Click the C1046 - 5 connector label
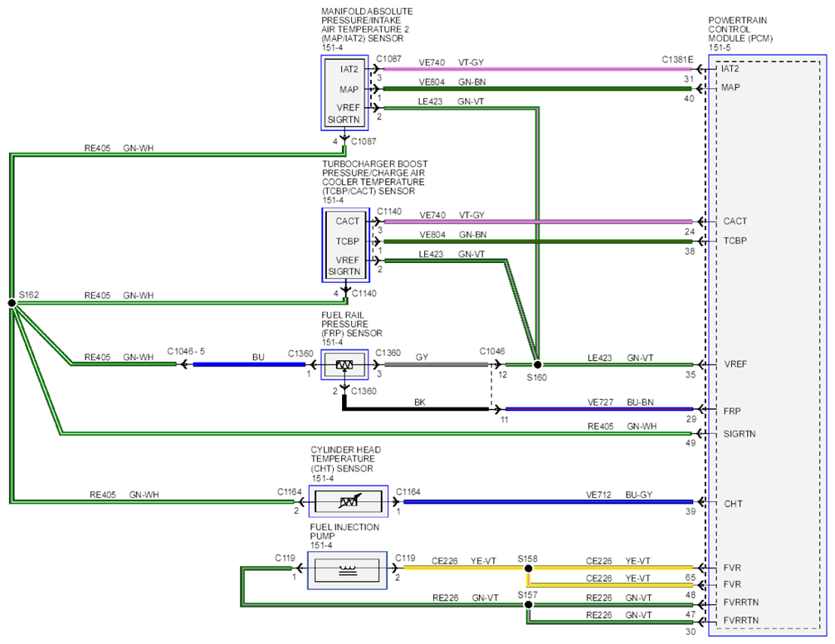Image resolution: width=835 pixels, height=644 pixels. click(186, 351)
